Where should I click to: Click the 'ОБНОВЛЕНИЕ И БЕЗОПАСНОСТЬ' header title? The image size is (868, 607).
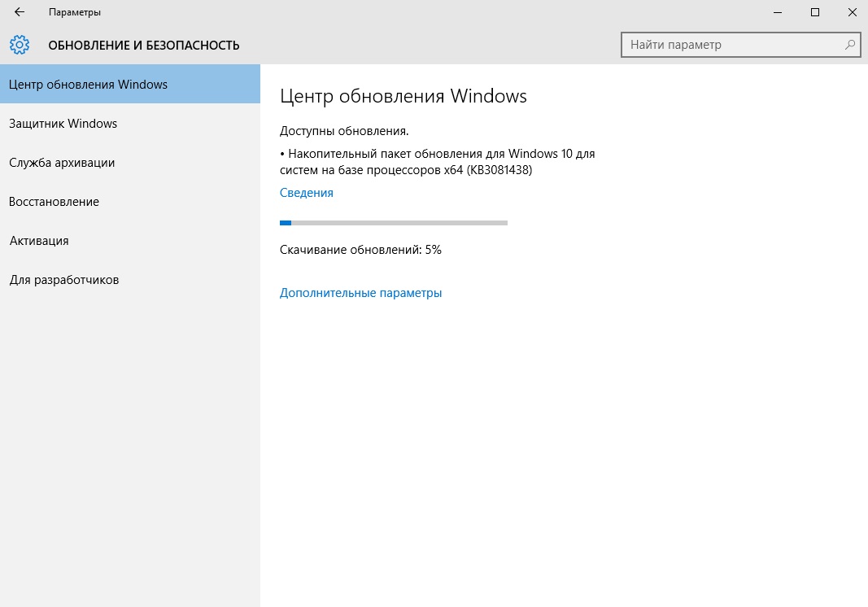tap(144, 46)
